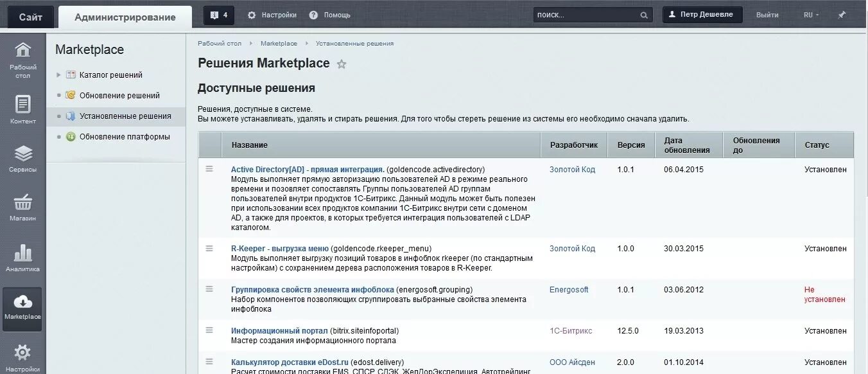Pin the admin panel with pushpin icon
The height and width of the screenshot is (374, 868).
[842, 15]
